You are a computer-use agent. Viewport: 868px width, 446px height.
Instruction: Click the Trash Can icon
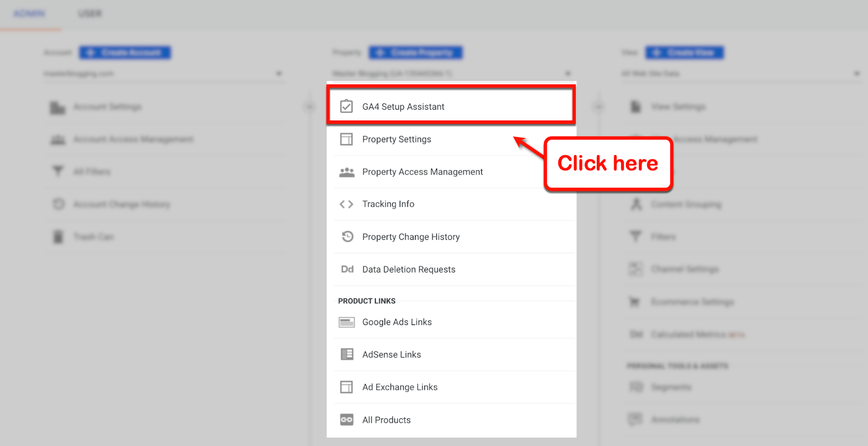pos(58,237)
